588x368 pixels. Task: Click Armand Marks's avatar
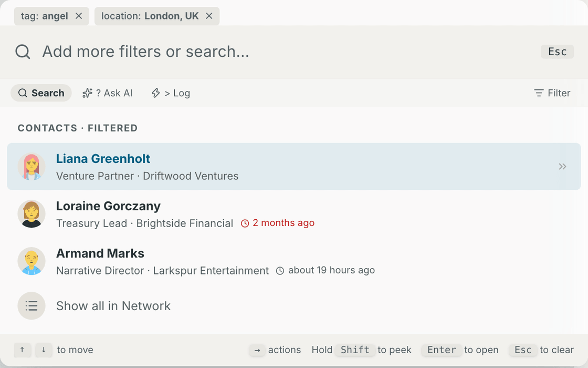tap(31, 261)
